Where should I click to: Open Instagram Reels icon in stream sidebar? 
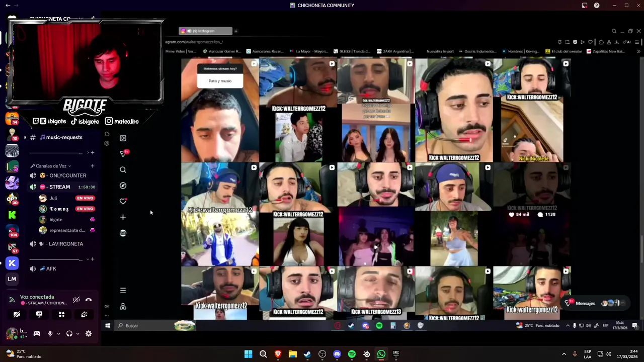click(123, 138)
